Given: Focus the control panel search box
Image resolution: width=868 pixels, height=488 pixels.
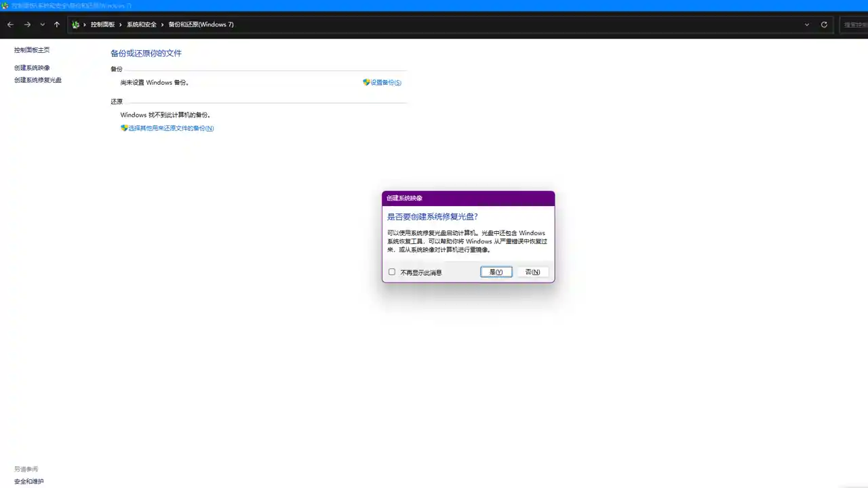Looking at the screenshot, I should point(854,24).
